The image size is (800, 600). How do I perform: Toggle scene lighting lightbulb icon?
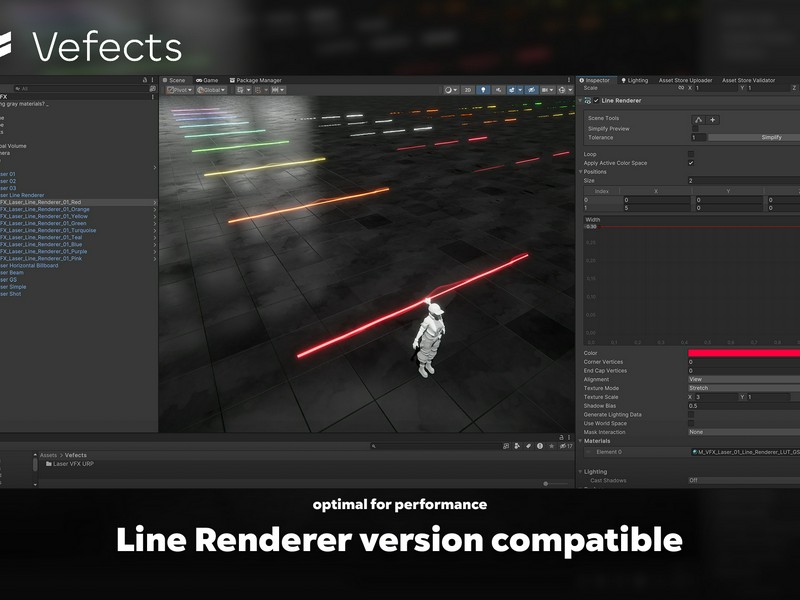coord(483,90)
